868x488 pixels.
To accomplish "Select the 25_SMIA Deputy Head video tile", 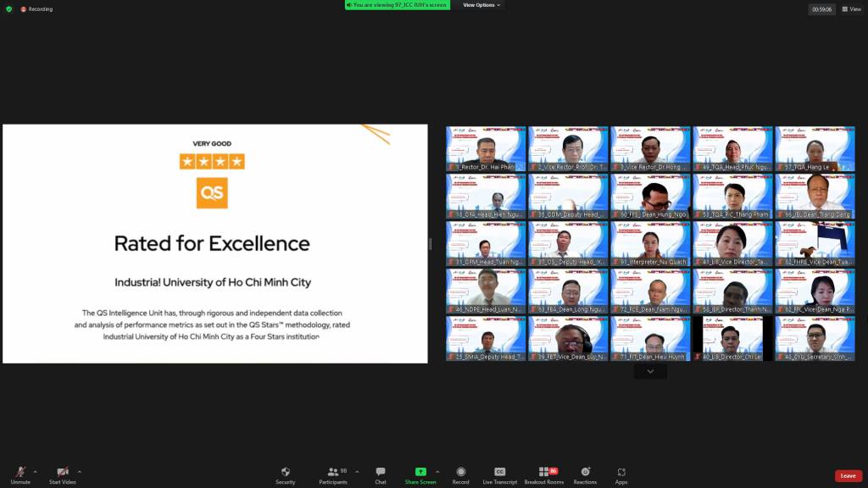I will pyautogui.click(x=486, y=339).
